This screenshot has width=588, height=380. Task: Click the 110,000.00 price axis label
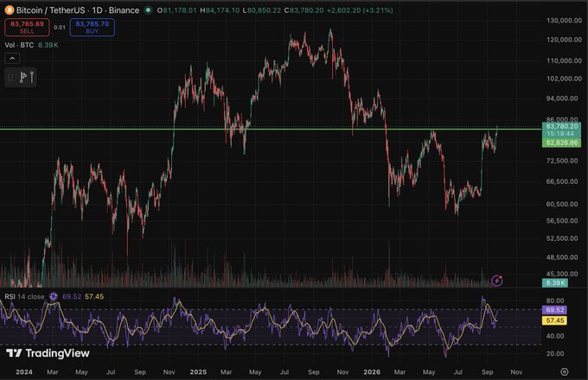(x=564, y=60)
